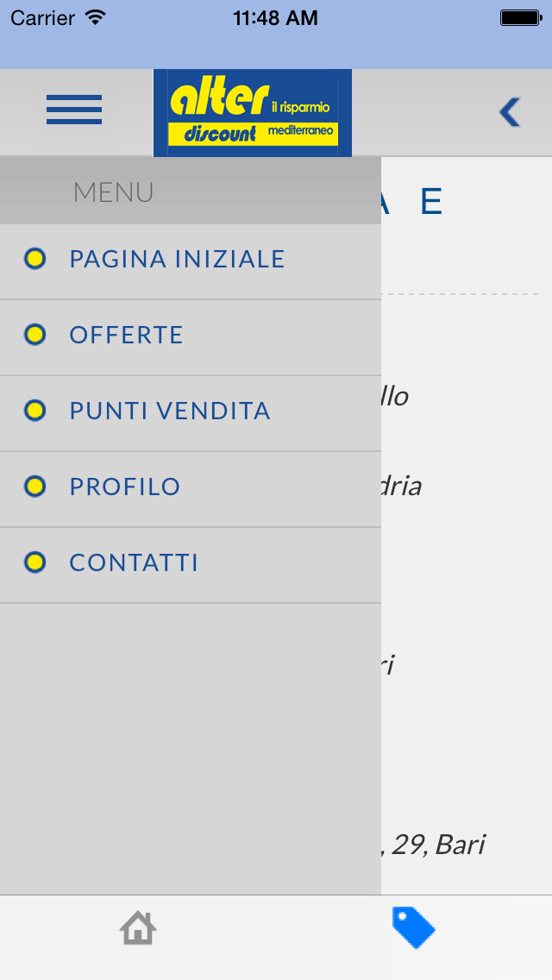552x980 pixels.
Task: Tap the battery icon in the status bar
Action: [521, 17]
